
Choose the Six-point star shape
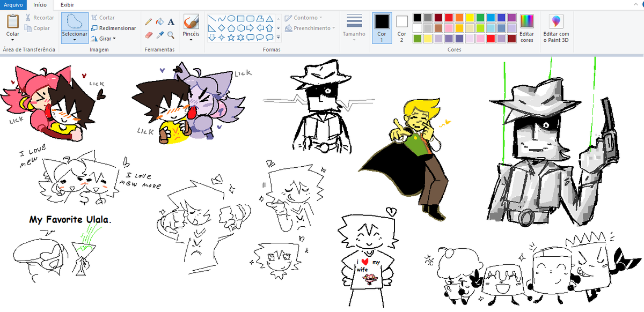241,38
